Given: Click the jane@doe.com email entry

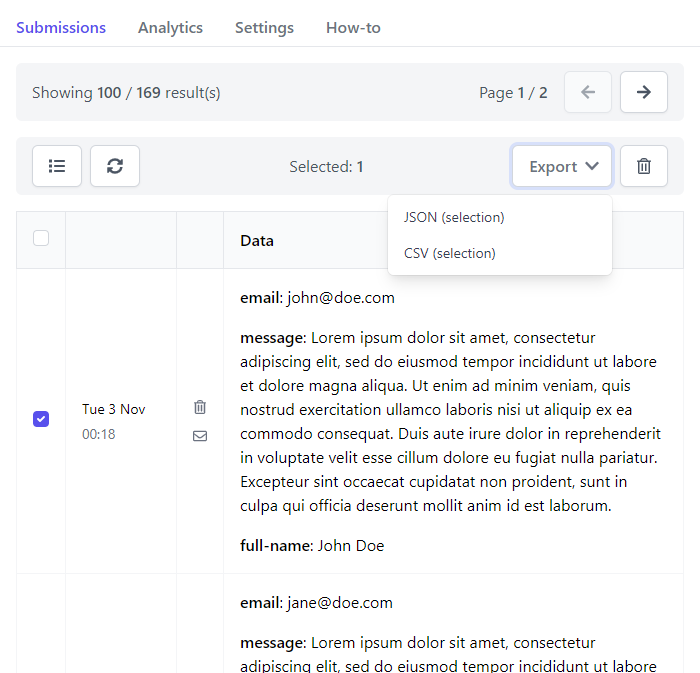Looking at the screenshot, I should point(317,602).
